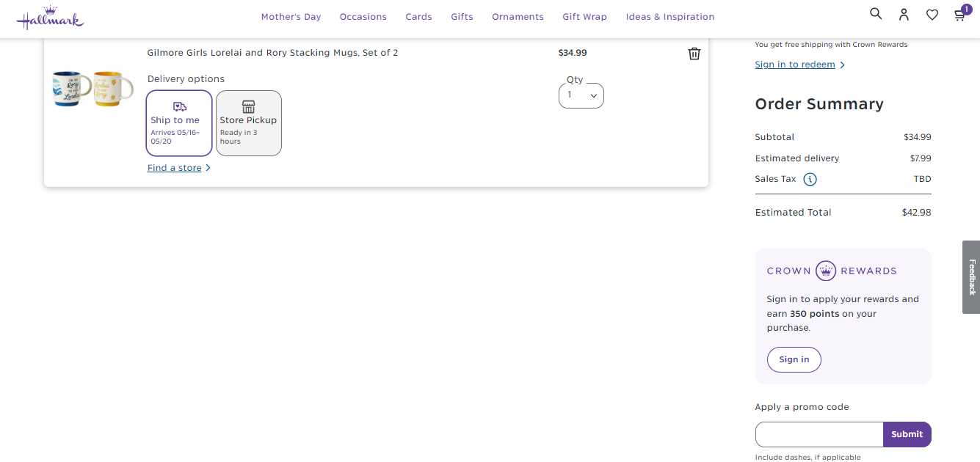Open the account profile icon
The image size is (980, 462).
coord(904,15)
